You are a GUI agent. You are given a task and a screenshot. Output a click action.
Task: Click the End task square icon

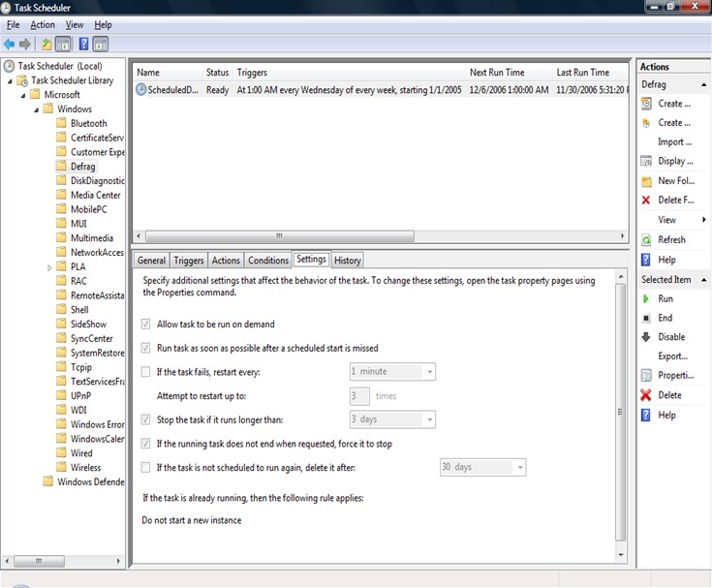646,318
